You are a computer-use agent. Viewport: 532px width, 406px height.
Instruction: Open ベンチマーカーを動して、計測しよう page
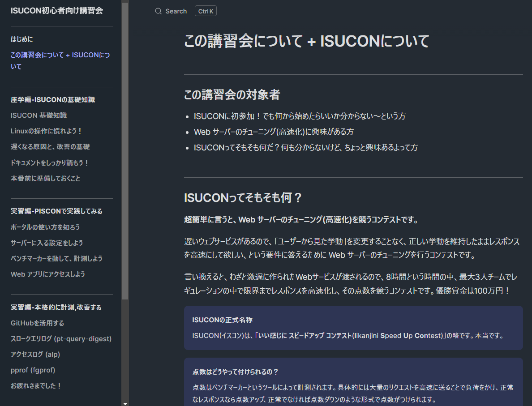[57, 258]
